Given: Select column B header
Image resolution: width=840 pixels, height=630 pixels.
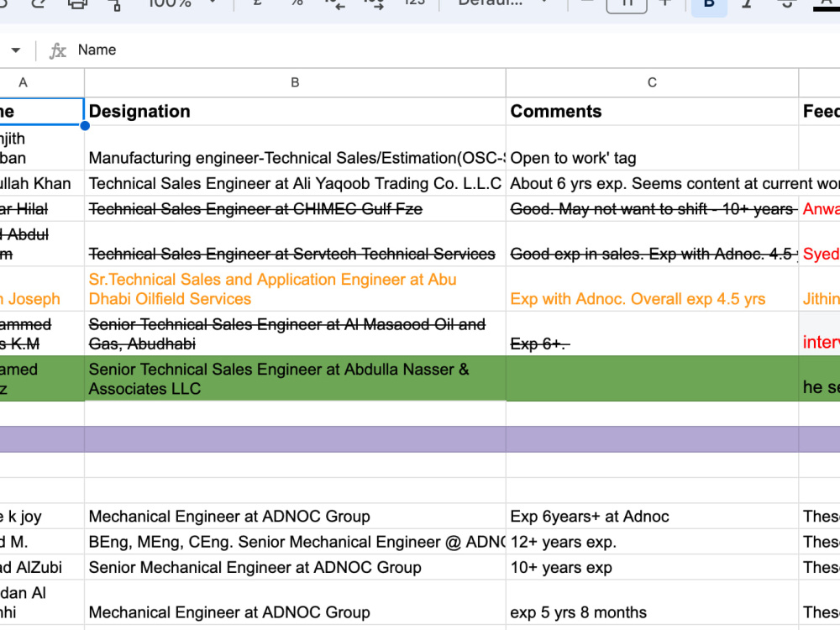Looking at the screenshot, I should coord(295,82).
